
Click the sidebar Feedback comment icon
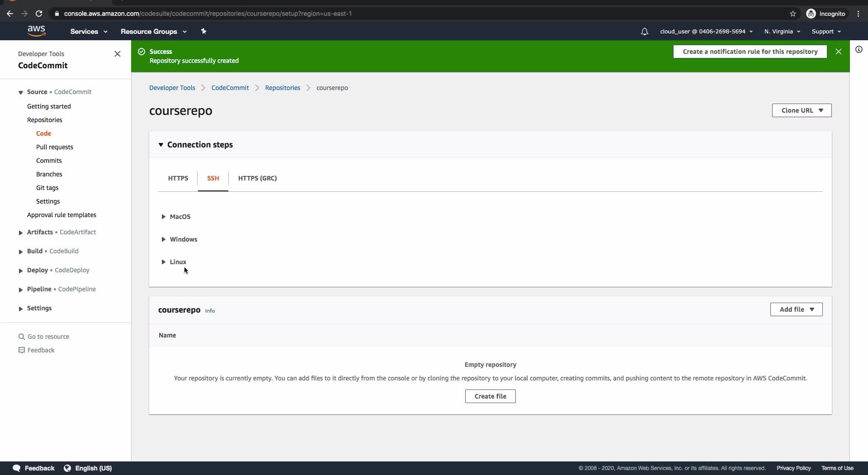click(x=21, y=350)
